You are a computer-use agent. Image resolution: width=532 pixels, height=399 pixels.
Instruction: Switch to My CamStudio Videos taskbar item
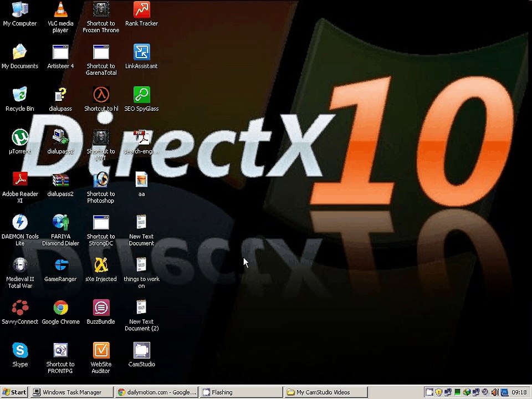(326, 392)
